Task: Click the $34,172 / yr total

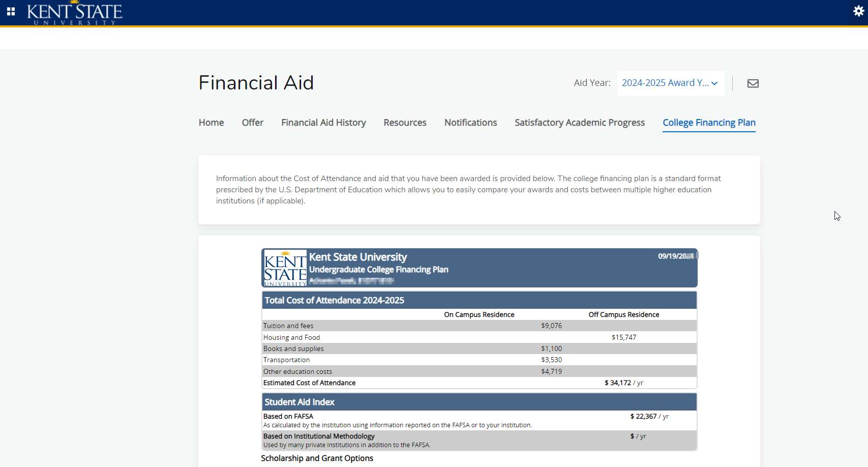Action: click(624, 383)
